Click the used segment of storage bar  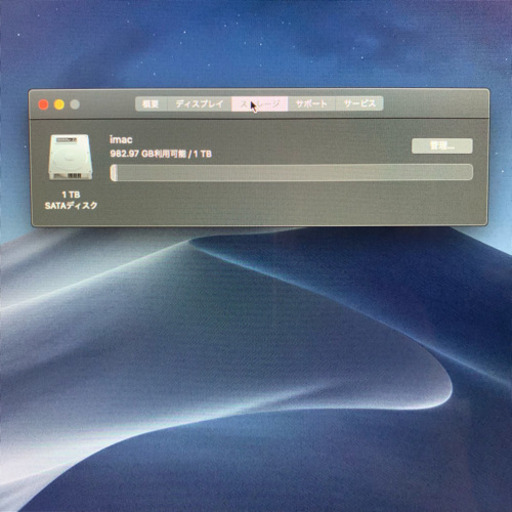coord(114,173)
